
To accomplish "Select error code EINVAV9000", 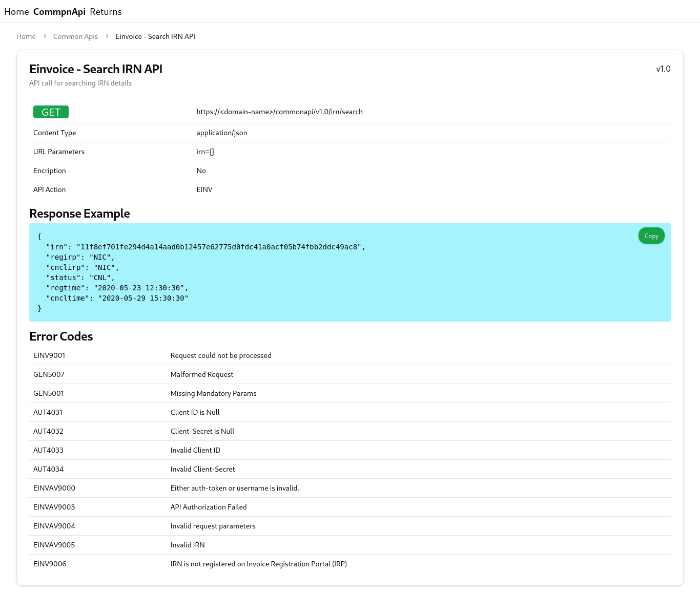I will point(54,488).
